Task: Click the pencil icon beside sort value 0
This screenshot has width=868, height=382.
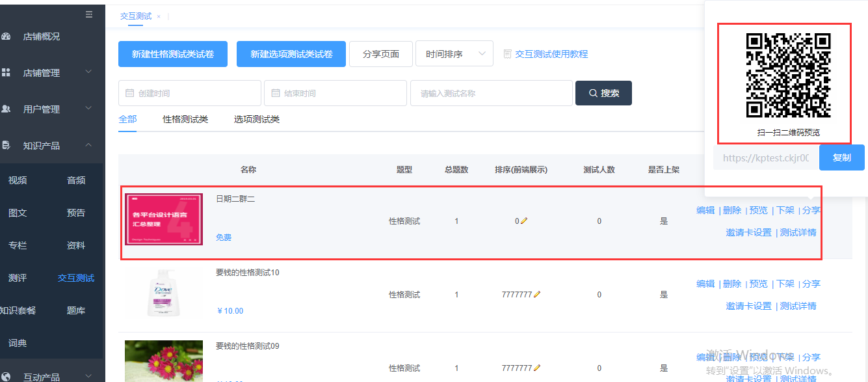Action: point(524,221)
